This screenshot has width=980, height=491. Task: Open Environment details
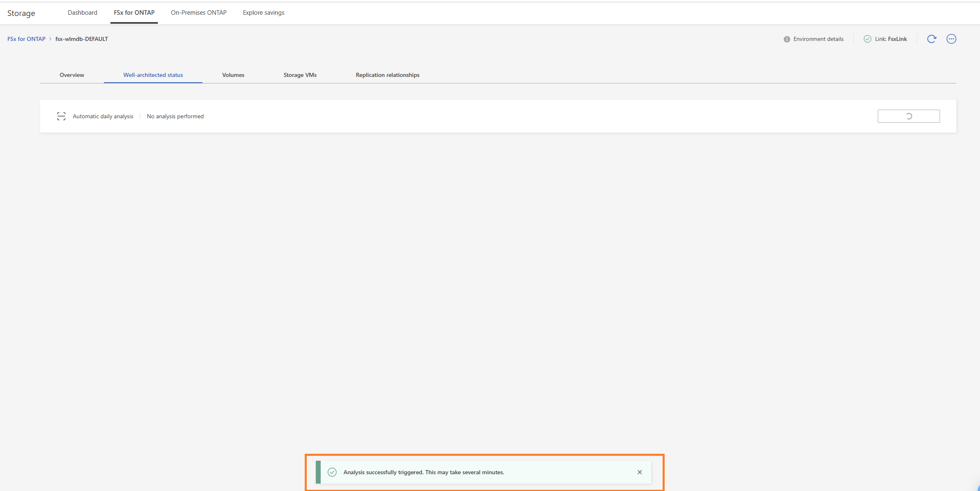click(818, 39)
